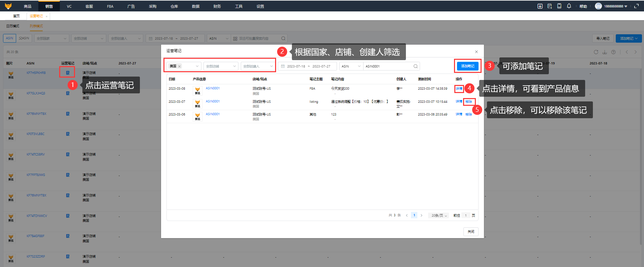
Task: Go to previous dates with the left arrow
Action: 627,52
